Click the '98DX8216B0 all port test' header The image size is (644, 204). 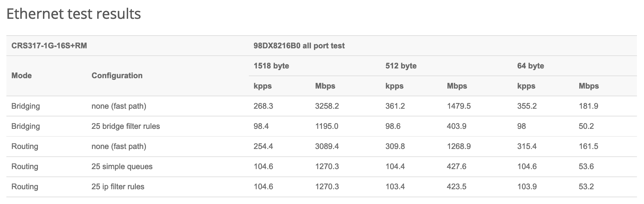pos(299,46)
